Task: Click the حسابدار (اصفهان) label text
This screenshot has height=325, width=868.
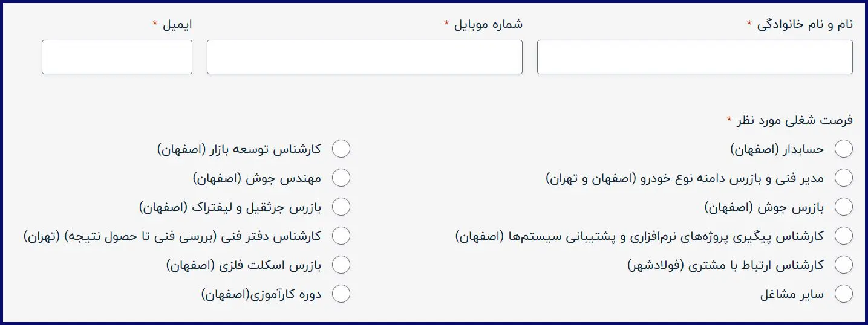Action: click(777, 149)
